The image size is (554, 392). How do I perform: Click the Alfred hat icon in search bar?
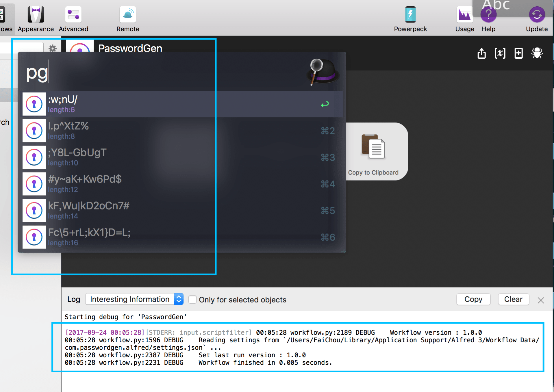[x=323, y=71]
